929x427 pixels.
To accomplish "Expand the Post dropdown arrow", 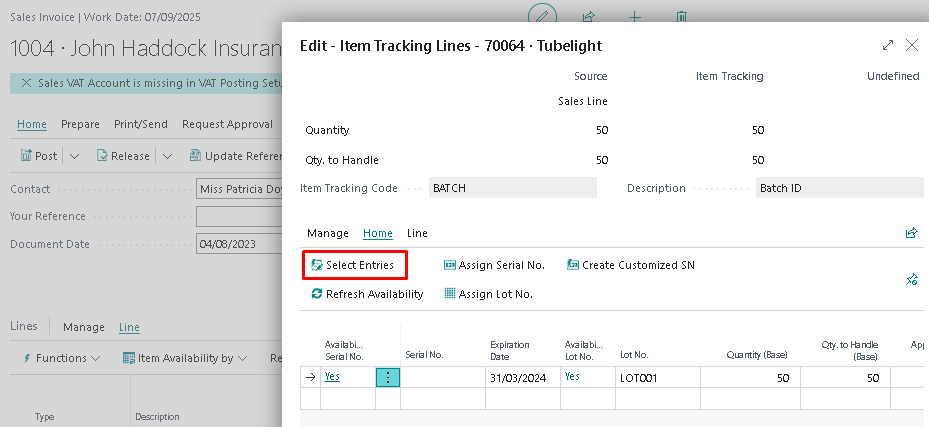I will pos(74,156).
